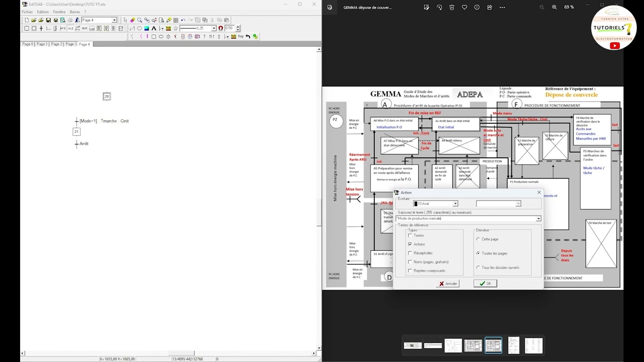Viewport: 644px width, 362px height.
Task: Click the share icon in Photos viewer
Action: click(490, 7)
